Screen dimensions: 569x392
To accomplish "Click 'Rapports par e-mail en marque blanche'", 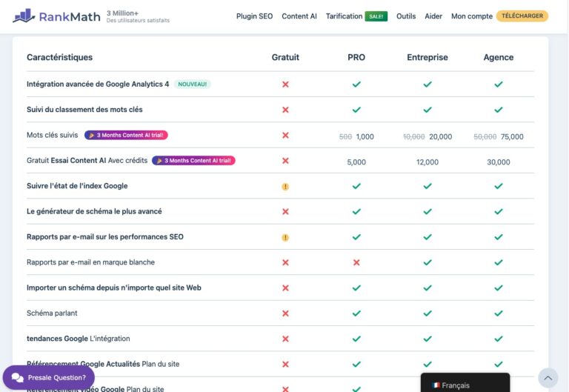I will [x=90, y=262].
